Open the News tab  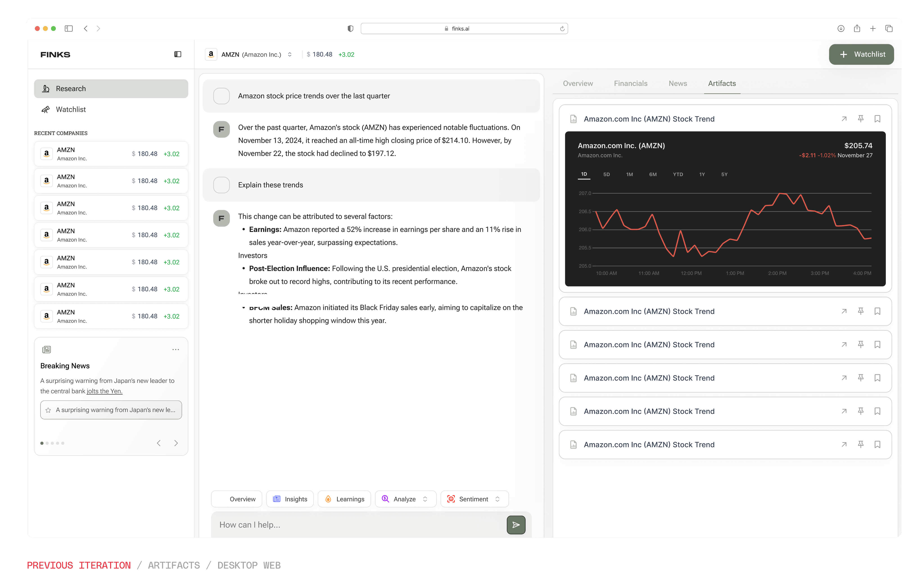677,83
